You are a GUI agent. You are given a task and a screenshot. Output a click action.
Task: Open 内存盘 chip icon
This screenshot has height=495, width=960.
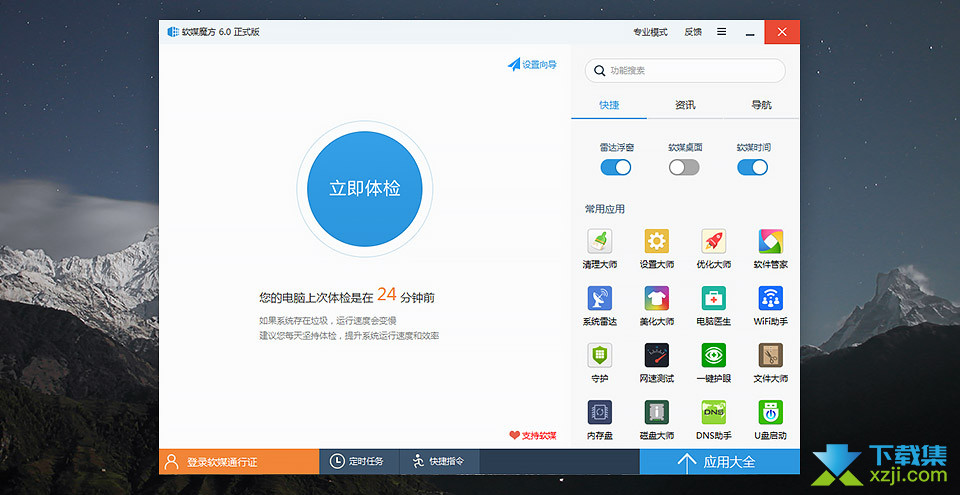click(599, 412)
